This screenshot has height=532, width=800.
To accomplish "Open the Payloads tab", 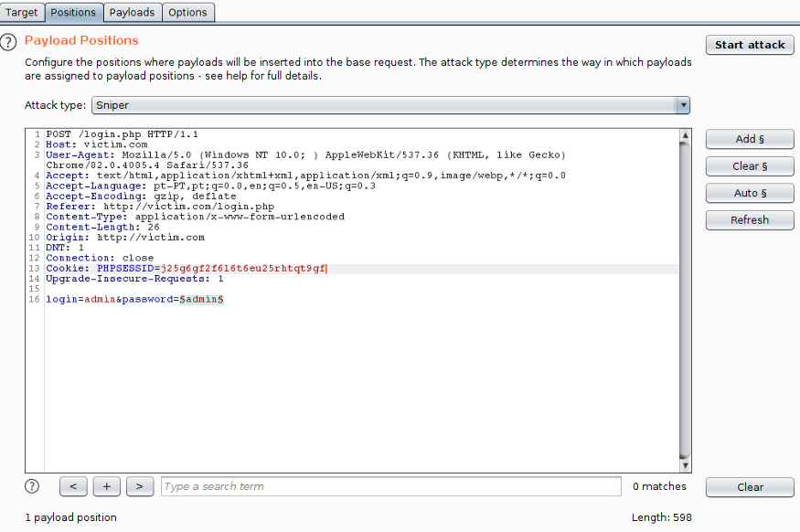I will coord(132,12).
